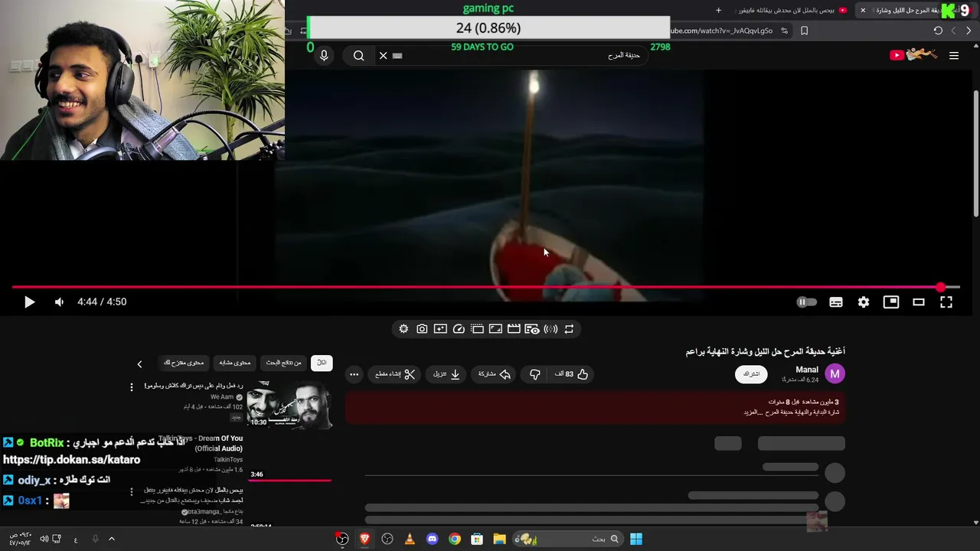Open File Explorer from the taskbar
The width and height of the screenshot is (980, 551).
point(499,539)
